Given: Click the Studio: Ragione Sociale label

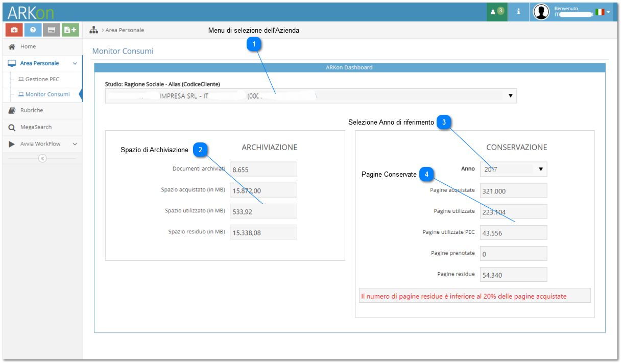Looking at the screenshot, I should coord(162,84).
